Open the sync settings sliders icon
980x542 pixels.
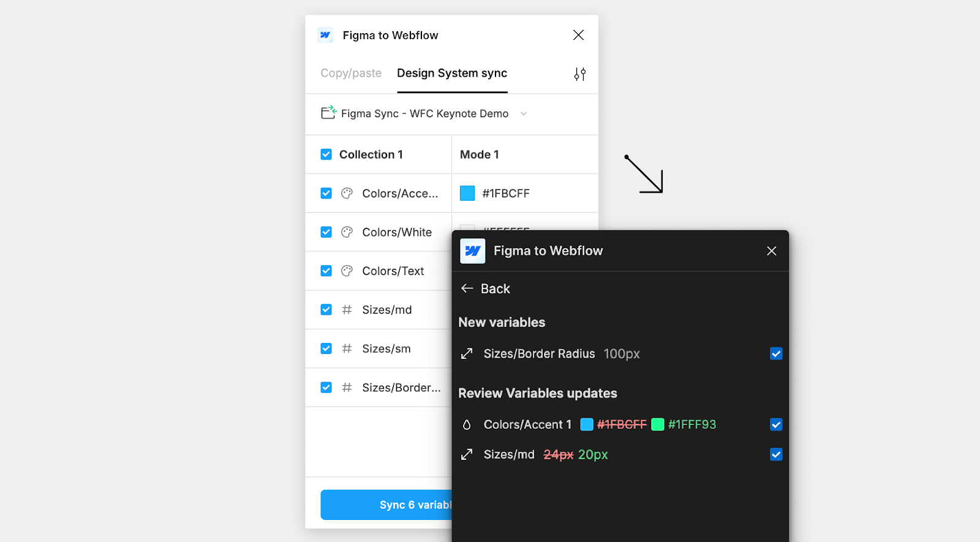(x=579, y=74)
